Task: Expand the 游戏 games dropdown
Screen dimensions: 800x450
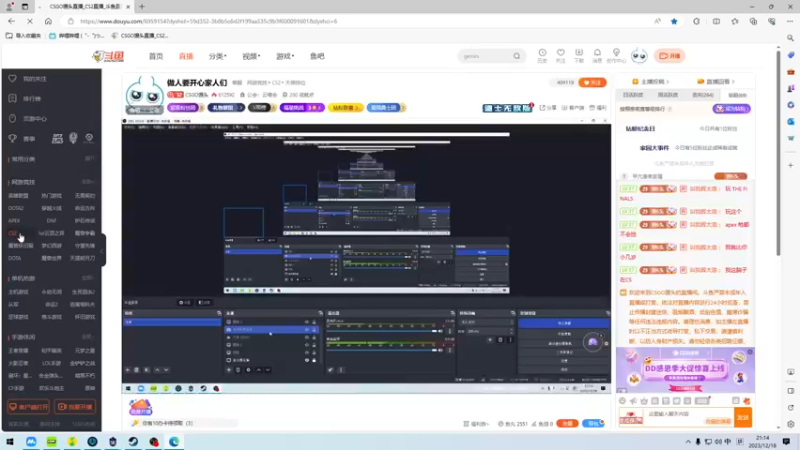Action: tap(285, 56)
